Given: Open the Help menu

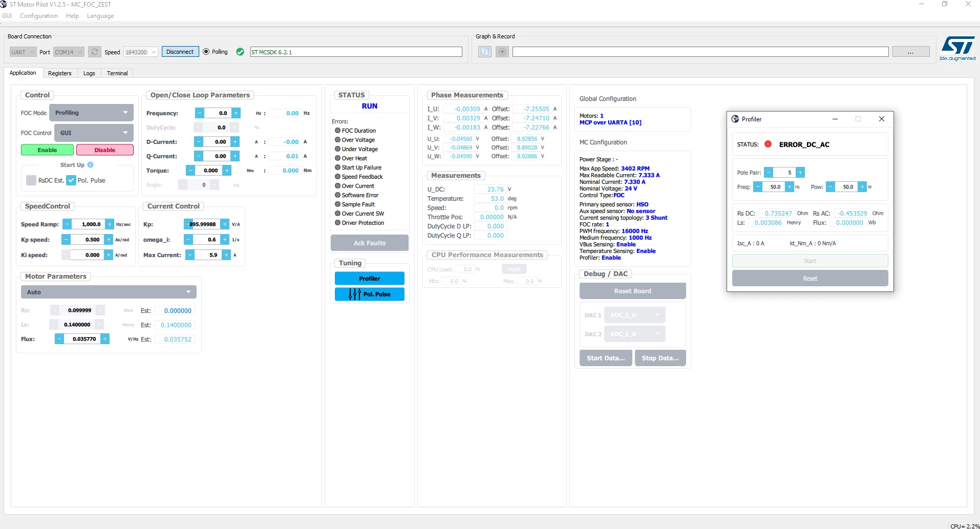Looking at the screenshot, I should [72, 16].
